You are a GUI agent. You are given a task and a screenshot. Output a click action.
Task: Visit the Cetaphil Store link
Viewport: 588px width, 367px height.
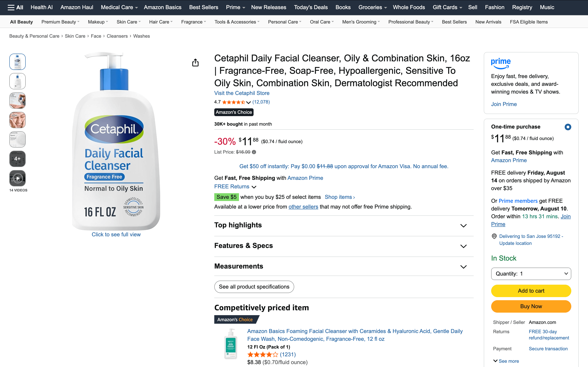click(242, 93)
